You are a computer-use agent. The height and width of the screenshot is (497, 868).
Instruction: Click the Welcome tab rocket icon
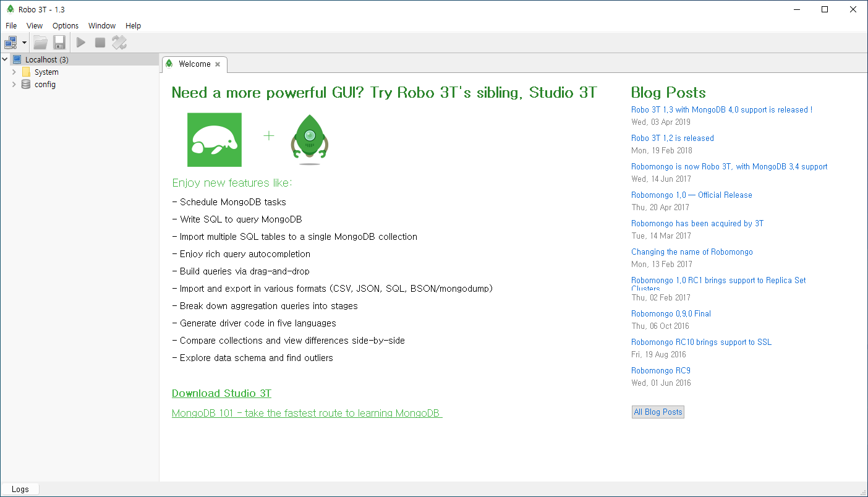(169, 64)
